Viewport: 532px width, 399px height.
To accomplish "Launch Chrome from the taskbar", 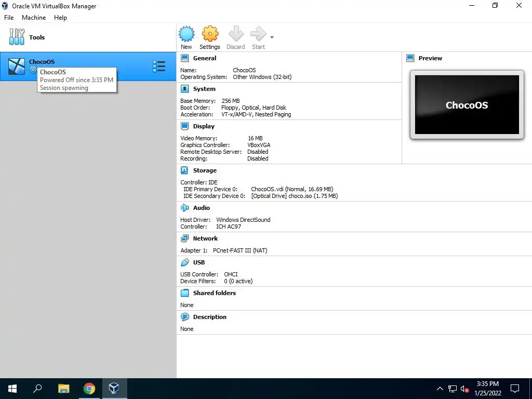I will (x=89, y=389).
